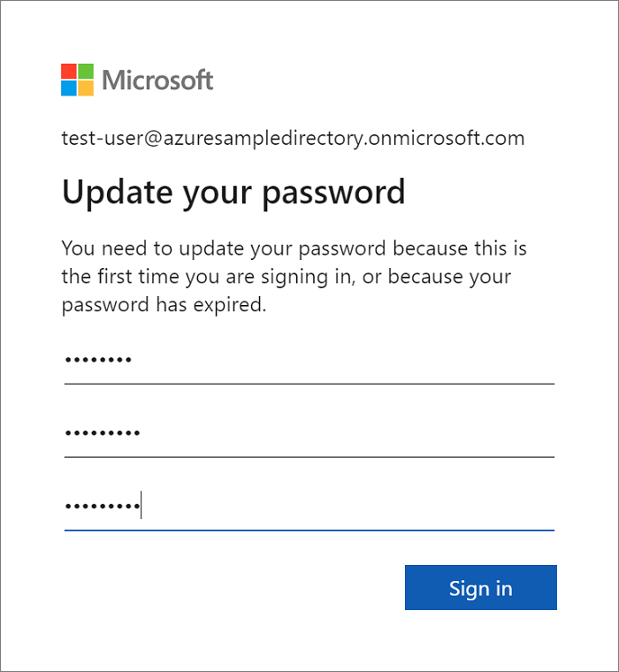Click the "password has expired." line
This screenshot has height=672, width=619.
click(x=164, y=306)
